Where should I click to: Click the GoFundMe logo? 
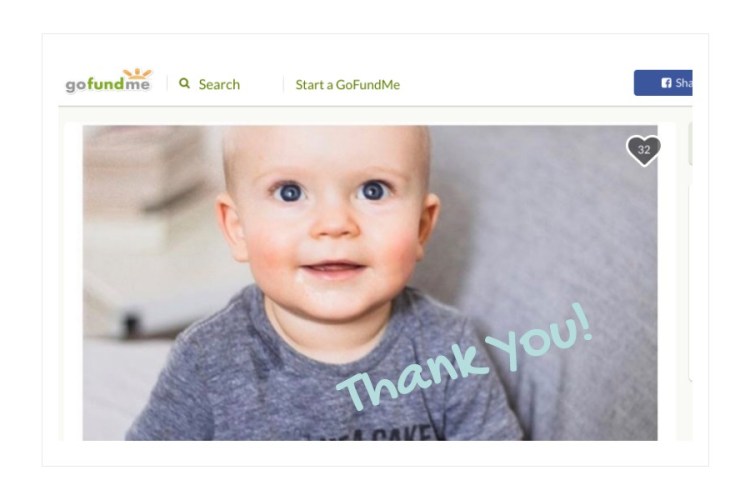coord(109,80)
